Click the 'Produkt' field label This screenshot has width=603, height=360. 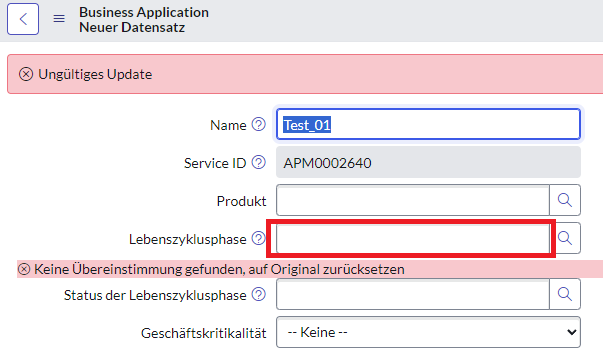pos(242,201)
